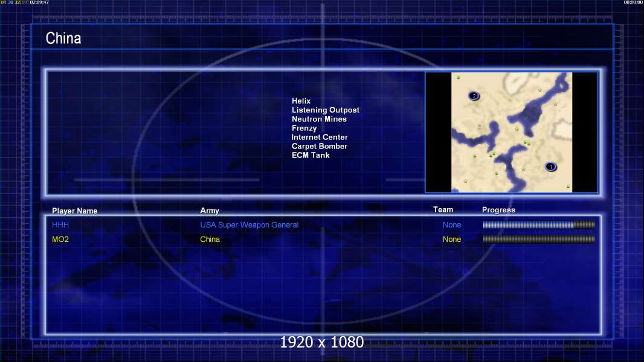Click the Progress column header
Viewport: 644px width, 362px height.
498,210
